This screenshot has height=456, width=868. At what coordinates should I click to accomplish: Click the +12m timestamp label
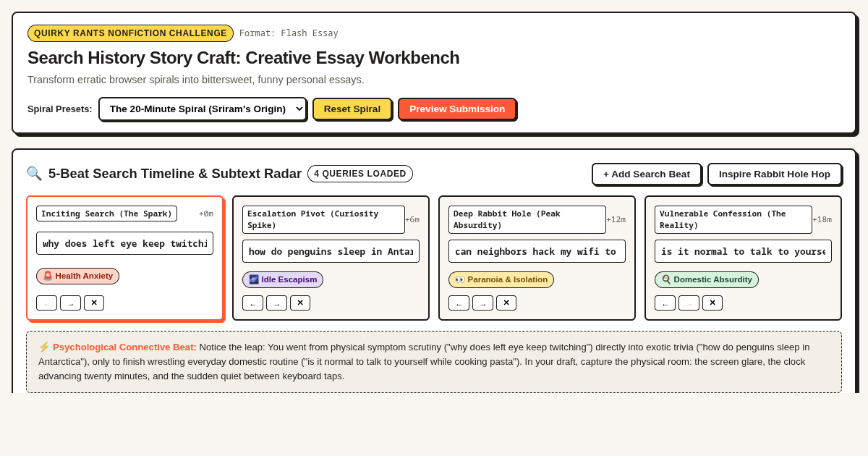pyautogui.click(x=616, y=219)
